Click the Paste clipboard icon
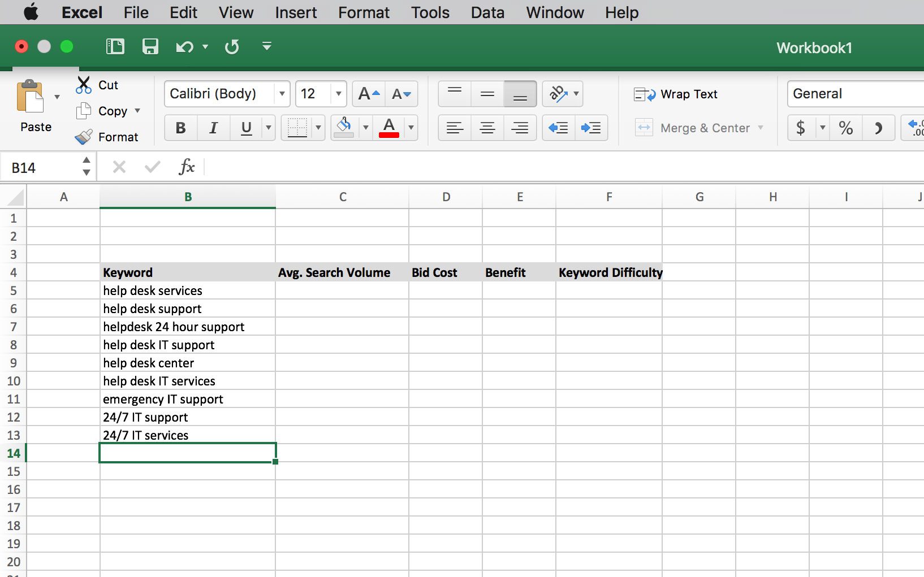This screenshot has height=577, width=924. tap(31, 97)
